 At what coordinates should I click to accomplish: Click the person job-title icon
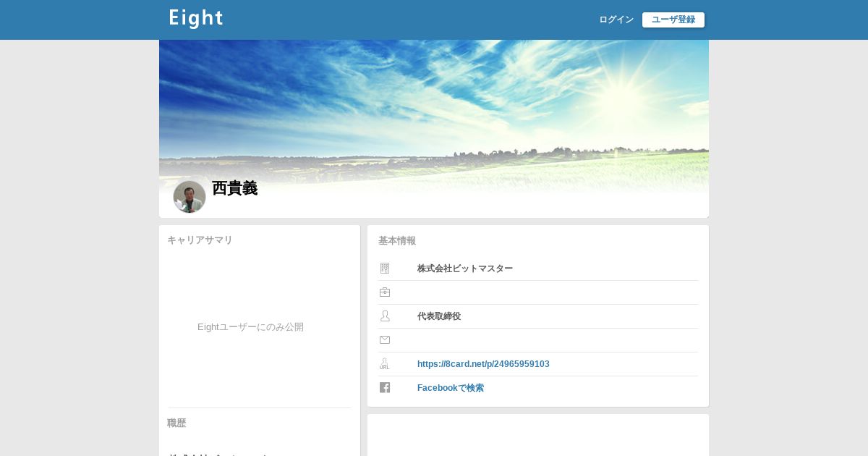tap(385, 316)
